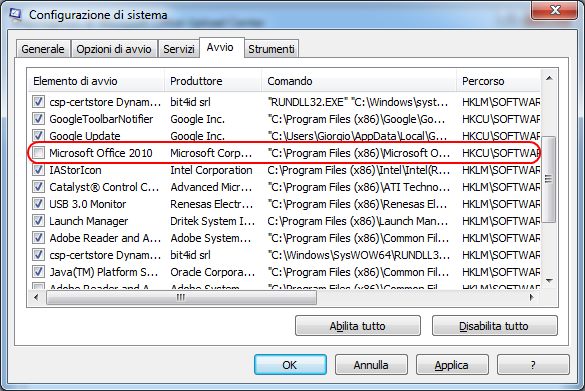Select the USB 3.0 Monitor item name
The height and width of the screenshot is (391, 585).
[x=88, y=204]
